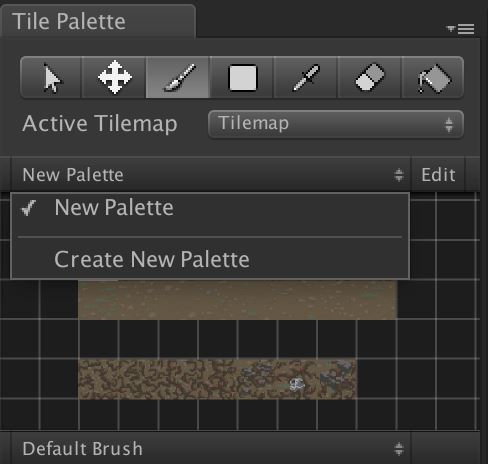Activate the Eraser tool
This screenshot has height=464, width=488.
coord(370,78)
